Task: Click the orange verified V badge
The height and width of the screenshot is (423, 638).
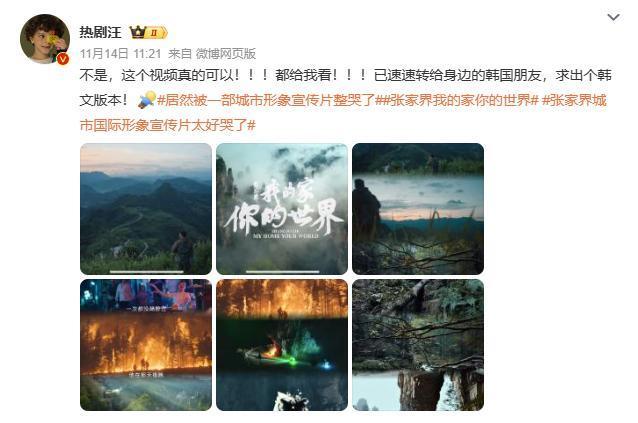Action: (63, 59)
